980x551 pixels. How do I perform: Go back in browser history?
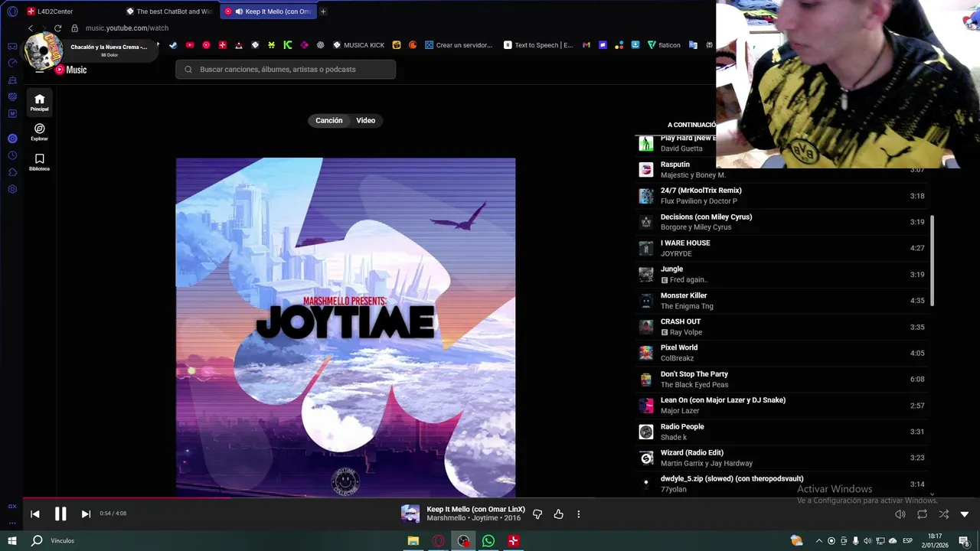[x=31, y=28]
